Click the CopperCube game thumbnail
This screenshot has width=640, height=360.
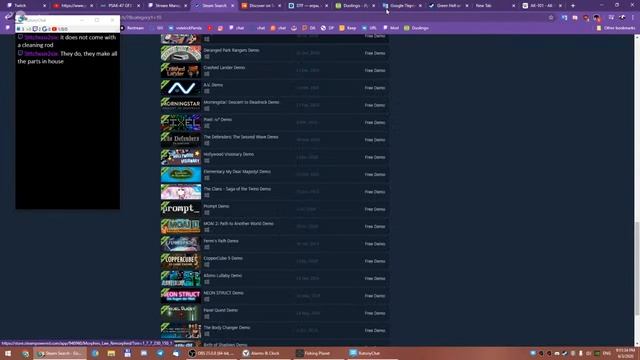click(x=181, y=261)
